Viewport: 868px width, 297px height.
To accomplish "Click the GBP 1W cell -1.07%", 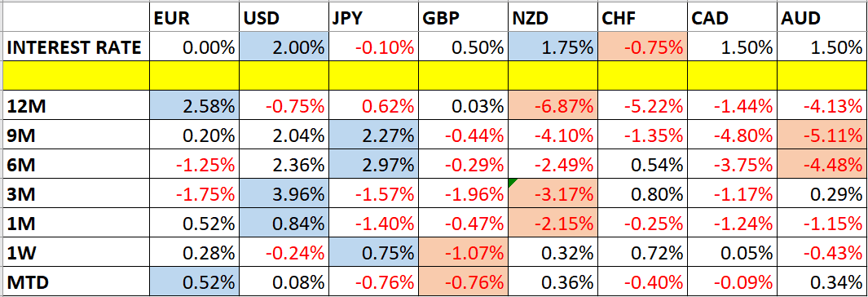I will [463, 253].
